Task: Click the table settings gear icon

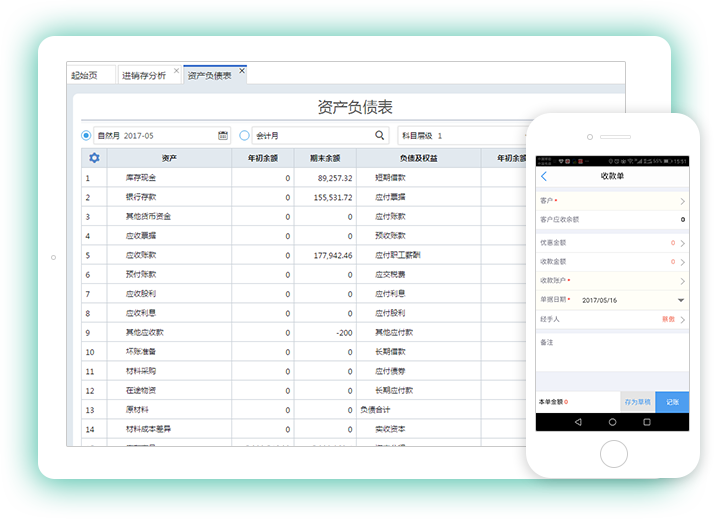Action: pyautogui.click(x=94, y=158)
